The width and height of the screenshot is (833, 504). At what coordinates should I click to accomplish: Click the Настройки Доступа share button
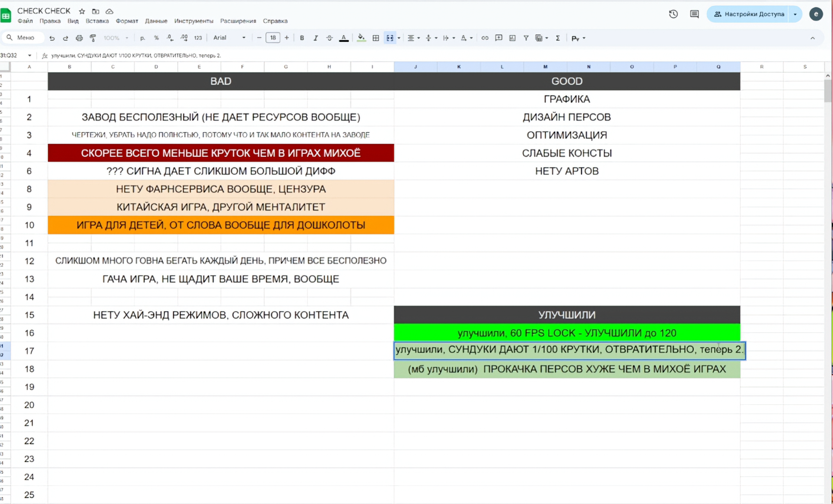[749, 14]
